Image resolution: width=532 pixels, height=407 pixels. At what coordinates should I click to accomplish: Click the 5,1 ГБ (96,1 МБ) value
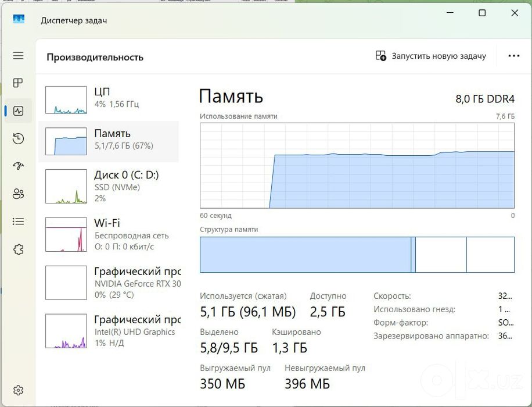click(x=247, y=312)
